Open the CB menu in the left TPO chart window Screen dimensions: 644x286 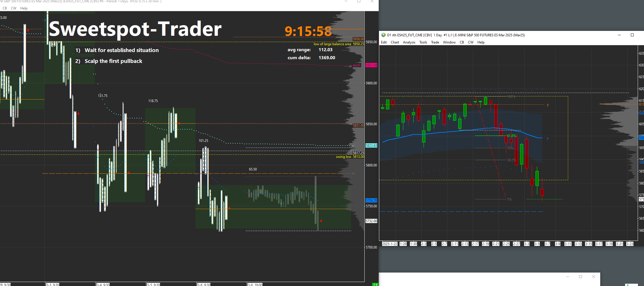pos(5,8)
